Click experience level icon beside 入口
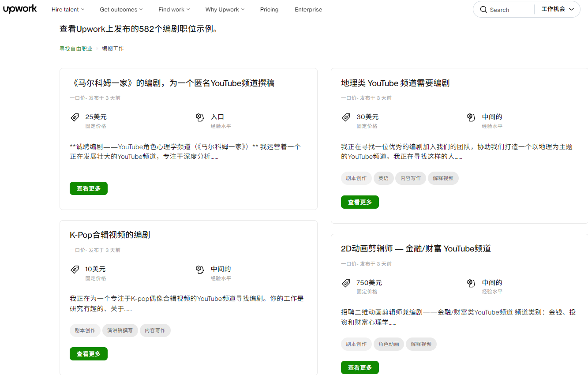Viewport: 588px width, 375px height. pos(200,117)
